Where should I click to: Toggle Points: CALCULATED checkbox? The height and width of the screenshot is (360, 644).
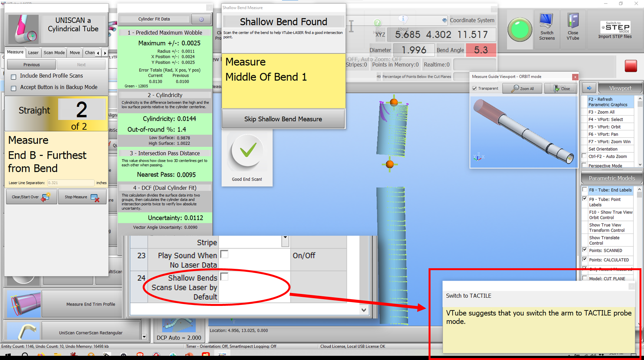585,259
